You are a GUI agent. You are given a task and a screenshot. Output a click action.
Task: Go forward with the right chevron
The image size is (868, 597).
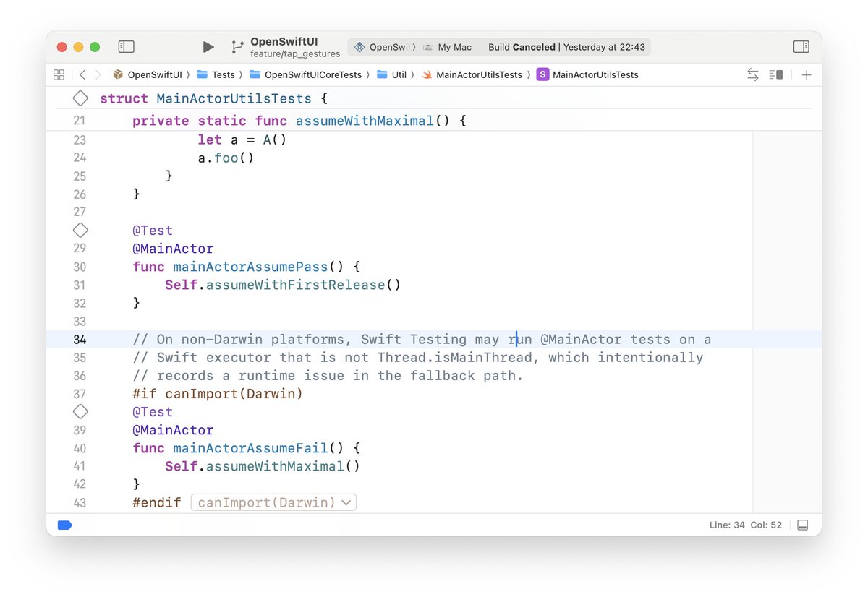pos(98,74)
